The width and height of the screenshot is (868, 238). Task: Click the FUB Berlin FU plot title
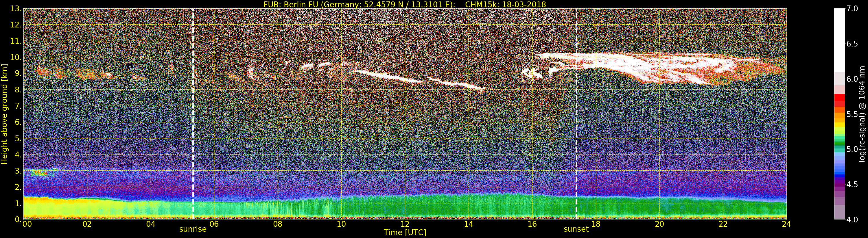click(x=405, y=4)
